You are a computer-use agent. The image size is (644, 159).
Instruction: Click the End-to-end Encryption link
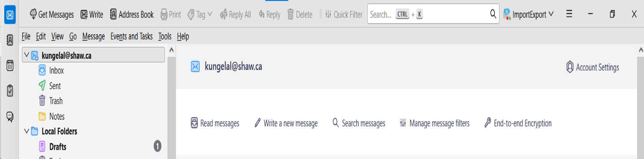pyautogui.click(x=518, y=123)
